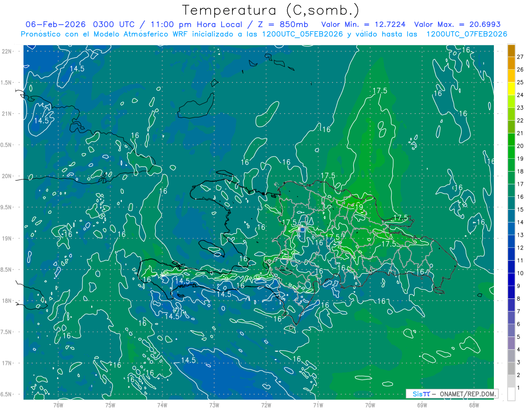Click the "68W" longitude axis label

(473, 405)
